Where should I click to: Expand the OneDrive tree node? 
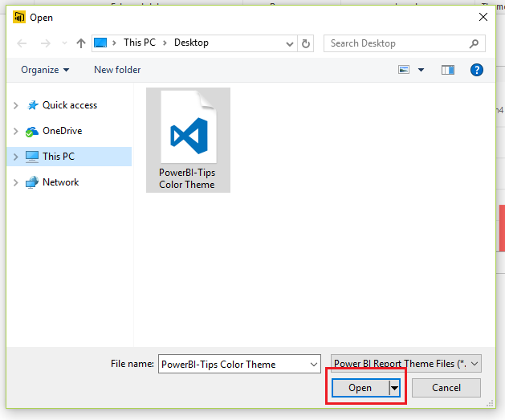click(x=15, y=131)
